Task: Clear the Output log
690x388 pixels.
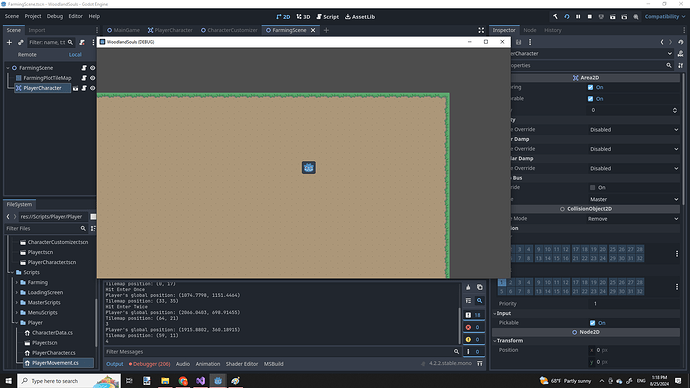Action: [x=468, y=287]
